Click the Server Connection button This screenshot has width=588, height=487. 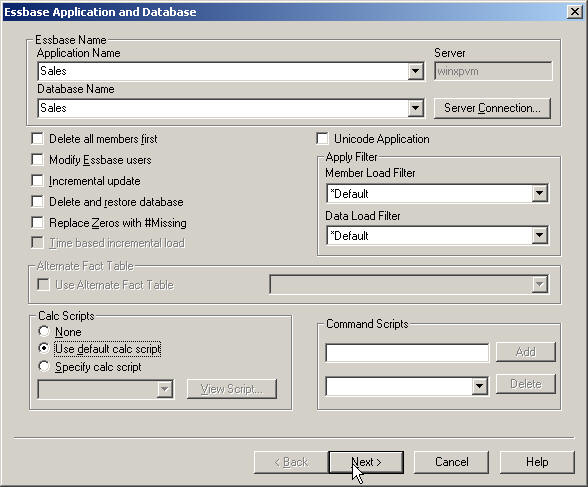click(x=492, y=108)
